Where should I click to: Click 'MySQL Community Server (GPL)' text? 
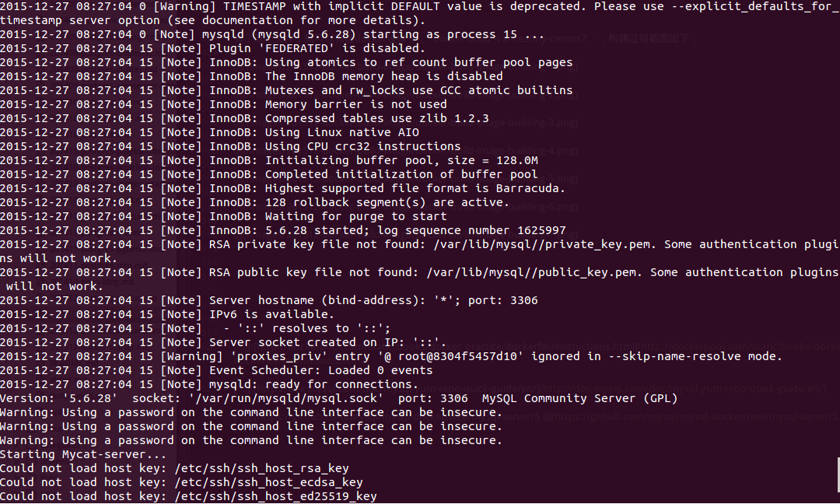[579, 398]
